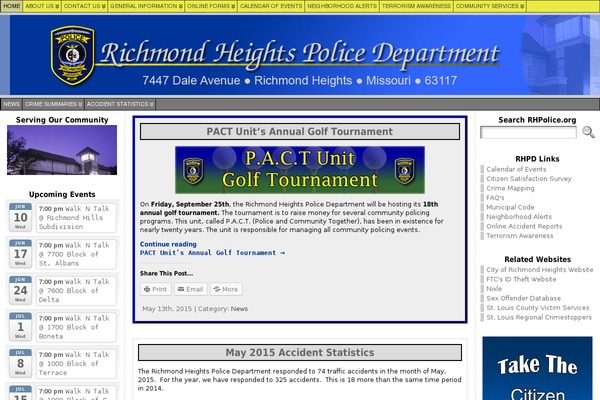Screen dimensions: 600x400
Task: Click the police badge logo in header
Action: pyautogui.click(x=72, y=55)
